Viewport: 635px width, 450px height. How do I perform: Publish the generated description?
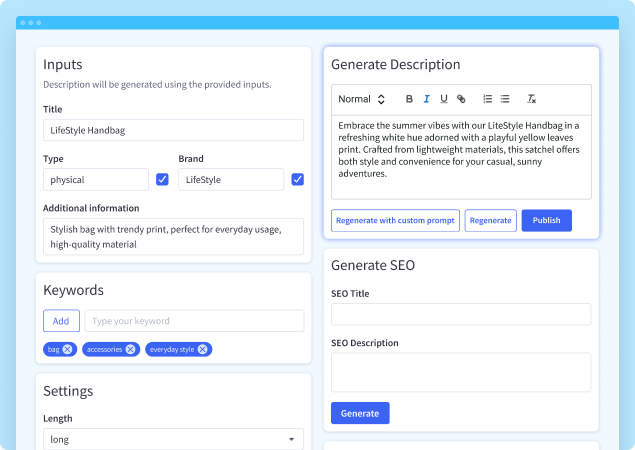coord(546,220)
